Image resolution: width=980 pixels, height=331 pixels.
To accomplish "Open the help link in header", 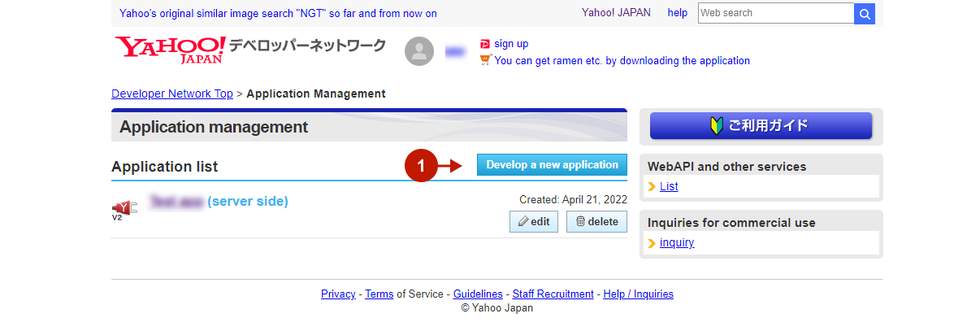I will pos(678,13).
